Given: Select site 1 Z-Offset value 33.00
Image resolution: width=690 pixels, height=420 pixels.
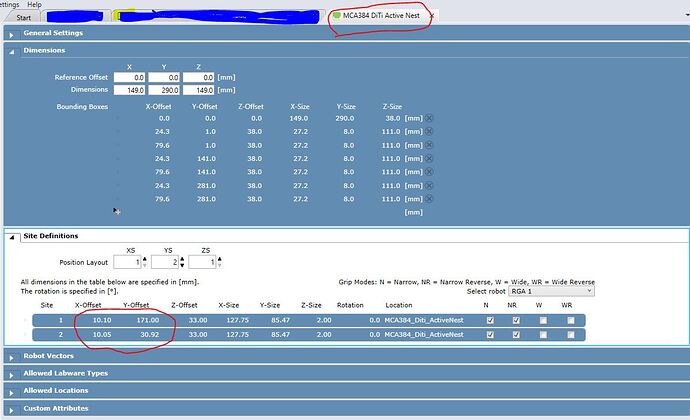Looking at the screenshot, I should [198, 320].
